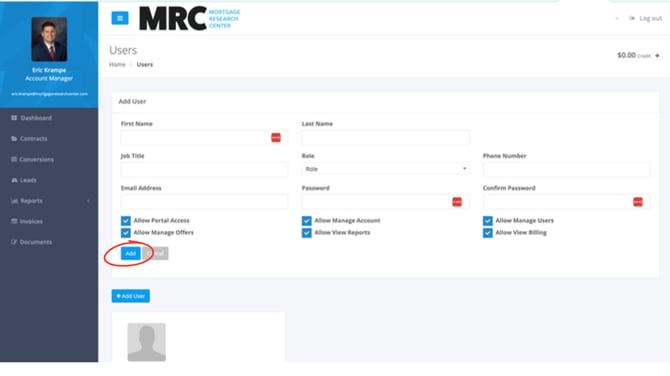The image size is (670, 376).
Task: Click the + Add User button
Action: (131, 296)
